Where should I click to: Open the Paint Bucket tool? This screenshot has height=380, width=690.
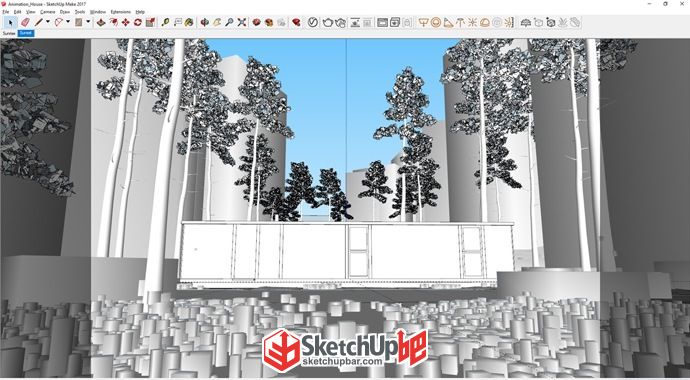tap(189, 22)
